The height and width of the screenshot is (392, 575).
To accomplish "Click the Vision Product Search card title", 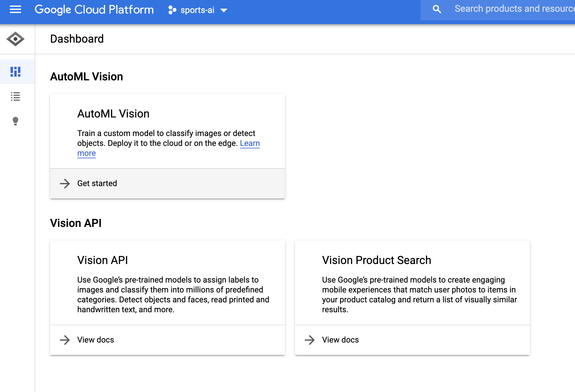I will coord(376,260).
